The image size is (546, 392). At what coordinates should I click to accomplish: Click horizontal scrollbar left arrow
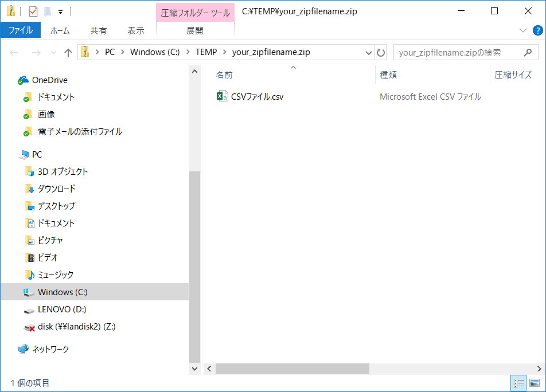click(x=209, y=369)
